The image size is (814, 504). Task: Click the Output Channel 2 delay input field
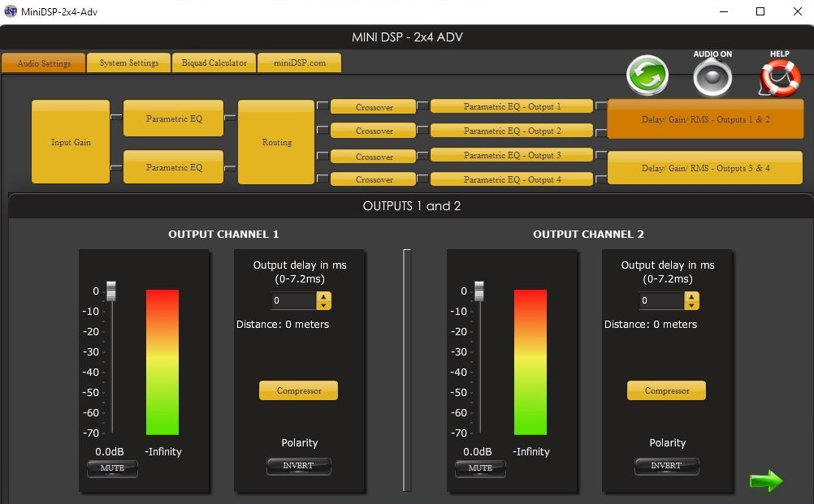(660, 301)
